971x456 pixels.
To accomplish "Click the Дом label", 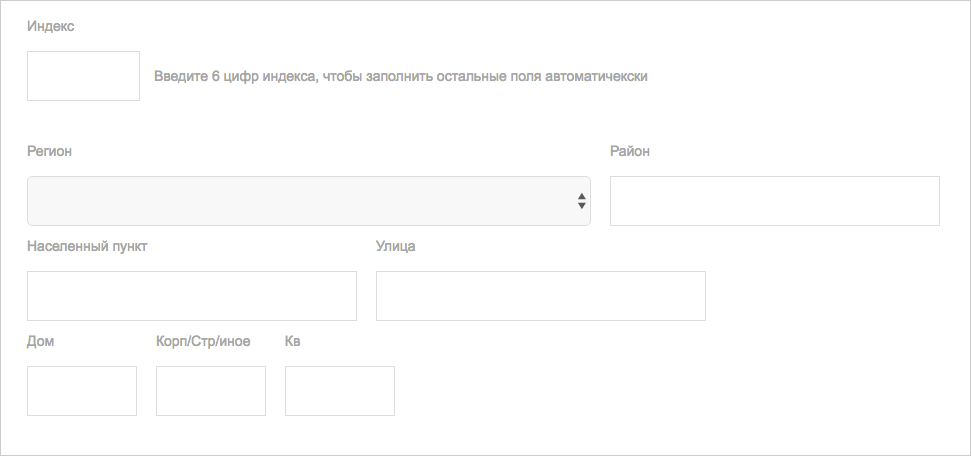I will point(40,341).
